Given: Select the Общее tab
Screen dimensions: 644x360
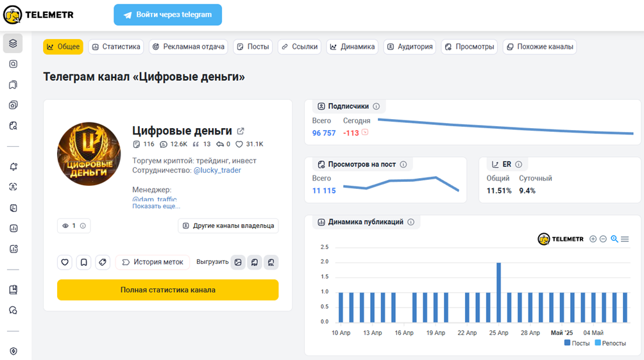Looking at the screenshot, I should click(x=64, y=47).
